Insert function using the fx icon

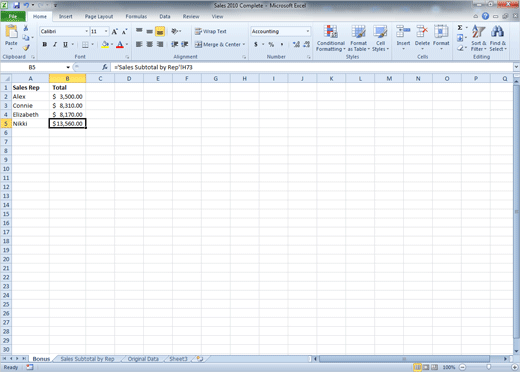point(105,67)
